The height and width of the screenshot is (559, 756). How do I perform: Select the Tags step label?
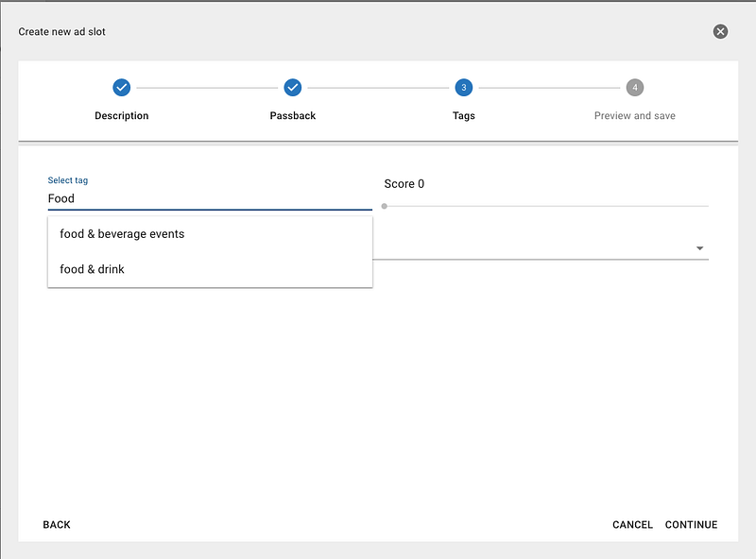tap(464, 115)
